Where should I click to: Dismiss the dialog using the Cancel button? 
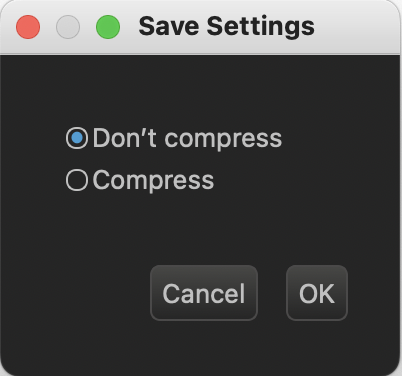point(204,293)
